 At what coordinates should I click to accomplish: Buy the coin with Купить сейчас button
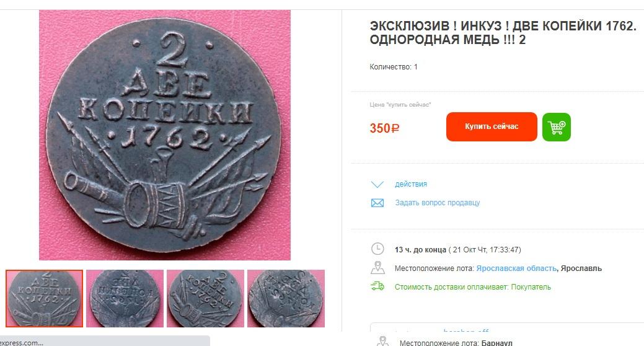click(492, 127)
